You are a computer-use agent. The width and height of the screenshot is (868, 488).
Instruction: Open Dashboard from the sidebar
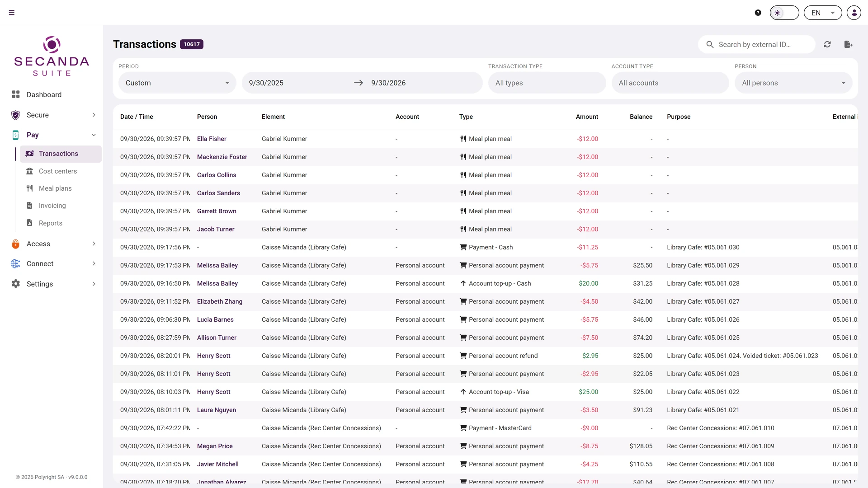pyautogui.click(x=52, y=94)
